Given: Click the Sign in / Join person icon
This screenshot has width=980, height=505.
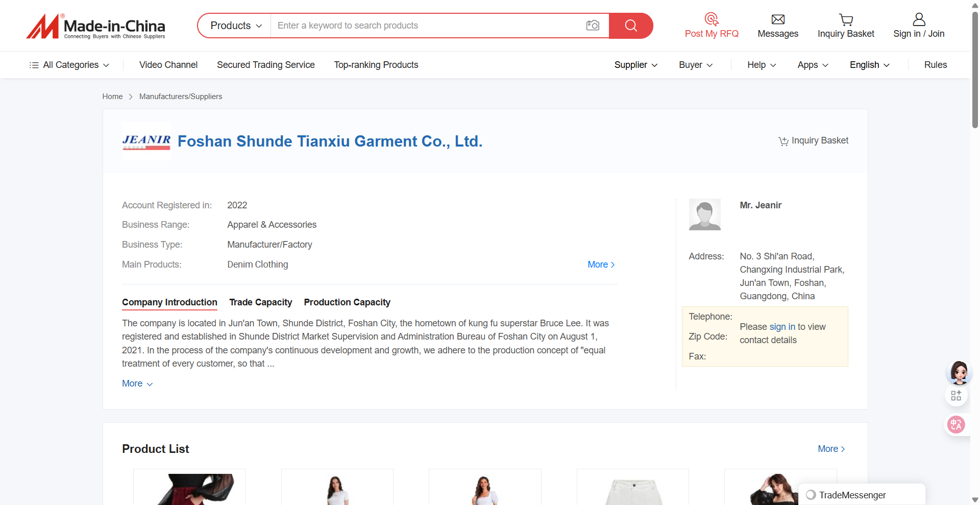Looking at the screenshot, I should 918,19.
